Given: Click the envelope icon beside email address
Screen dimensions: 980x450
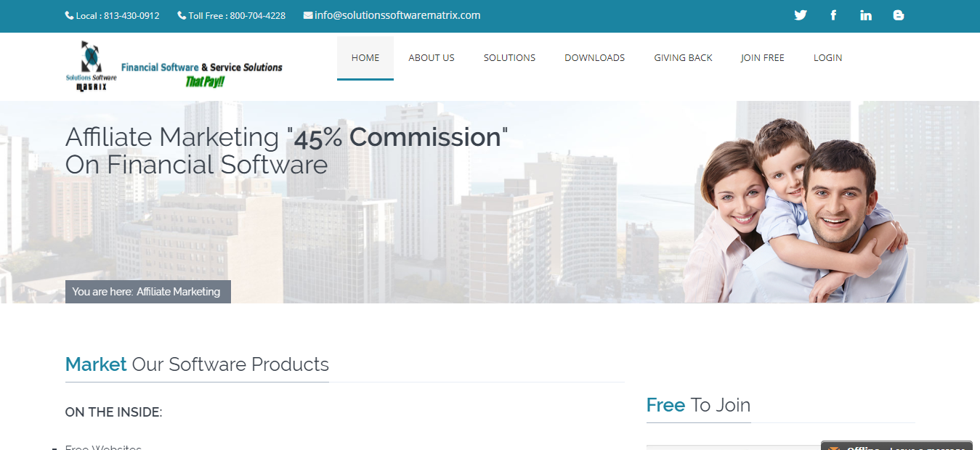Looking at the screenshot, I should (308, 15).
